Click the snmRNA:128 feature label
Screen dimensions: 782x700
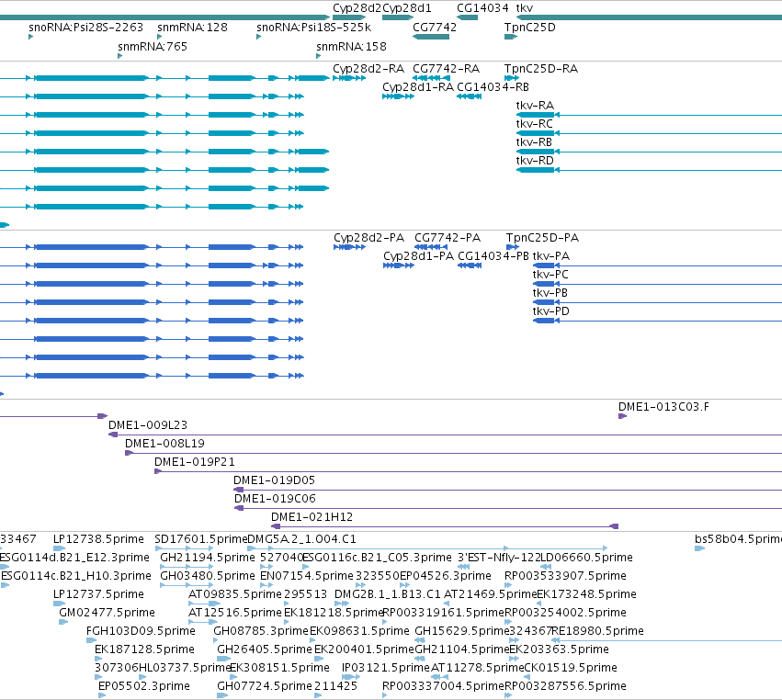pyautogui.click(x=192, y=28)
